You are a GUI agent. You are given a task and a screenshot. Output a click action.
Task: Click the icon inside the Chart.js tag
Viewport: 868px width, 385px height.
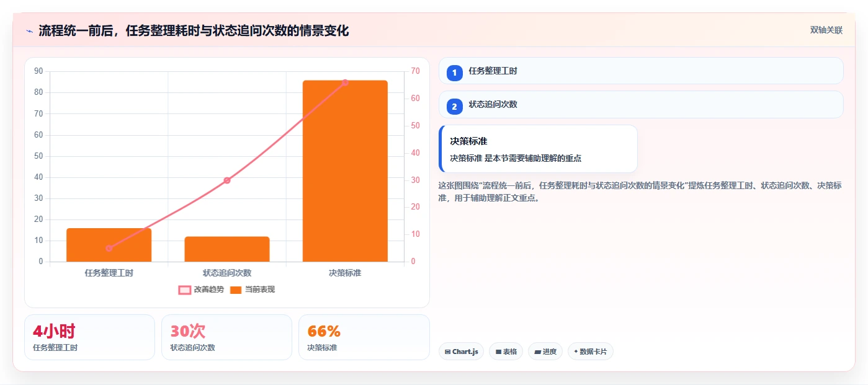tap(447, 352)
